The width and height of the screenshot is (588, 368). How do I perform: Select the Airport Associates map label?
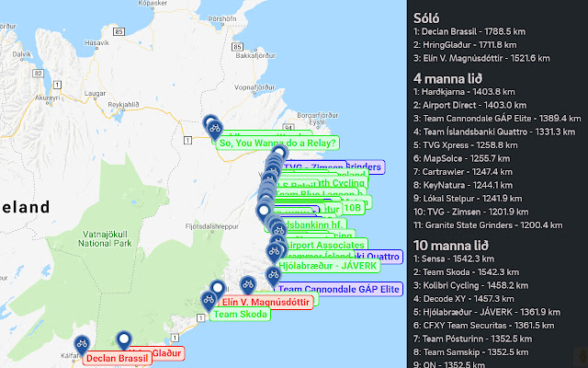point(324,246)
